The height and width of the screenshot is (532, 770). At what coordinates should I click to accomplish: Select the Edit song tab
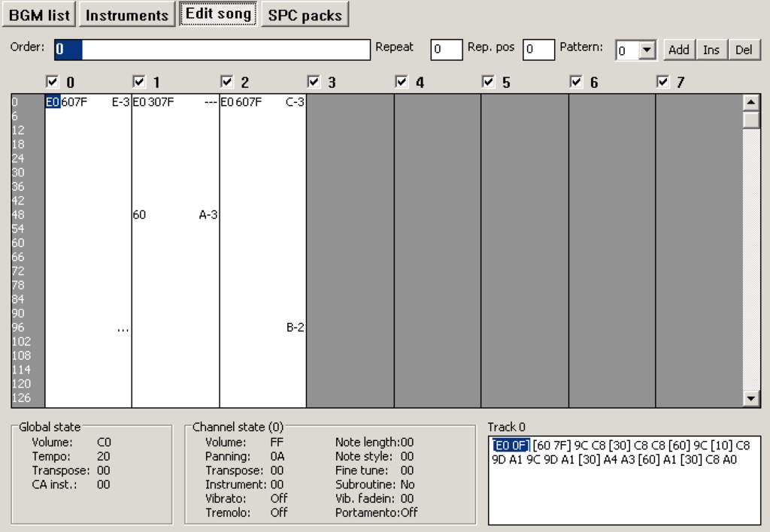pyautogui.click(x=218, y=14)
